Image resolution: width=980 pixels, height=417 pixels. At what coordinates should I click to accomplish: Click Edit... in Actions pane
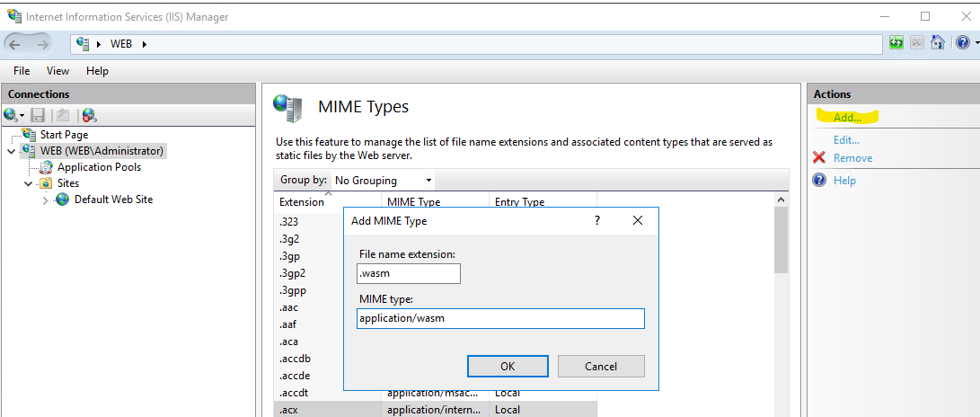(846, 140)
